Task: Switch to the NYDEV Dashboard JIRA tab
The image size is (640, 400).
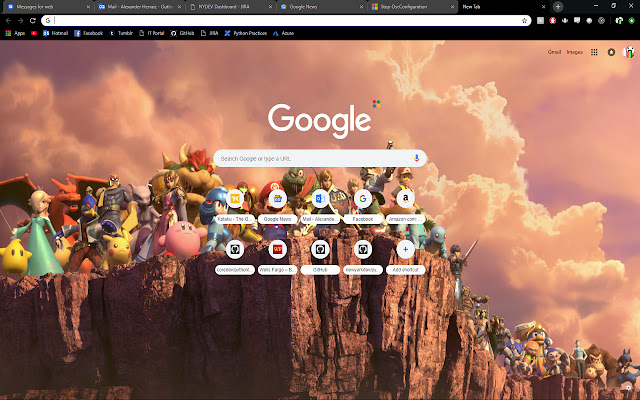Action: coord(229,7)
